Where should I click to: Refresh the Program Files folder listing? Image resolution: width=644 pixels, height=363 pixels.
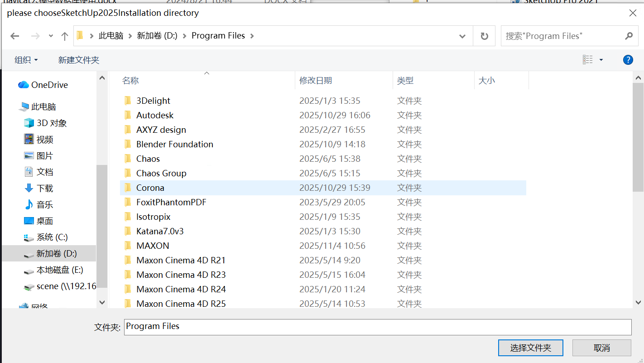point(485,36)
